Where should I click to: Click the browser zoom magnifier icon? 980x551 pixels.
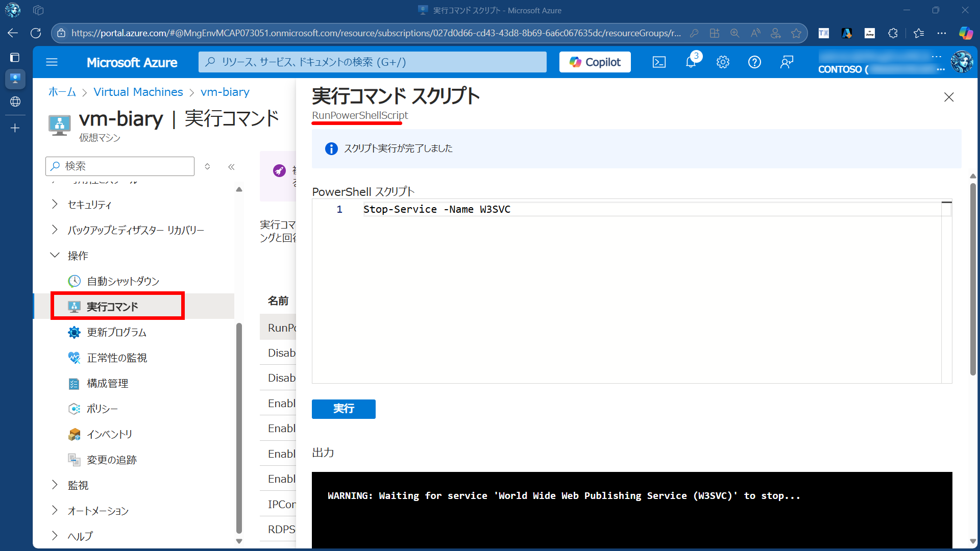click(x=735, y=33)
